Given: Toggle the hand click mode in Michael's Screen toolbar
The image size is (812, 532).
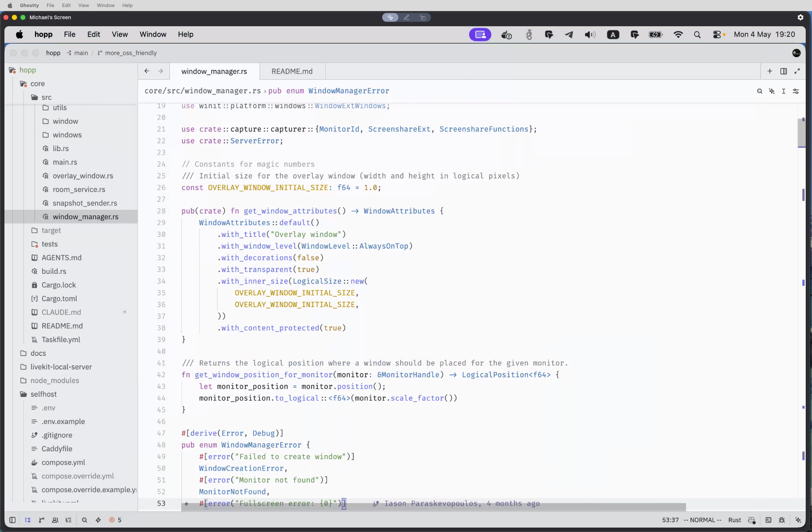Looking at the screenshot, I should pyautogui.click(x=423, y=17).
